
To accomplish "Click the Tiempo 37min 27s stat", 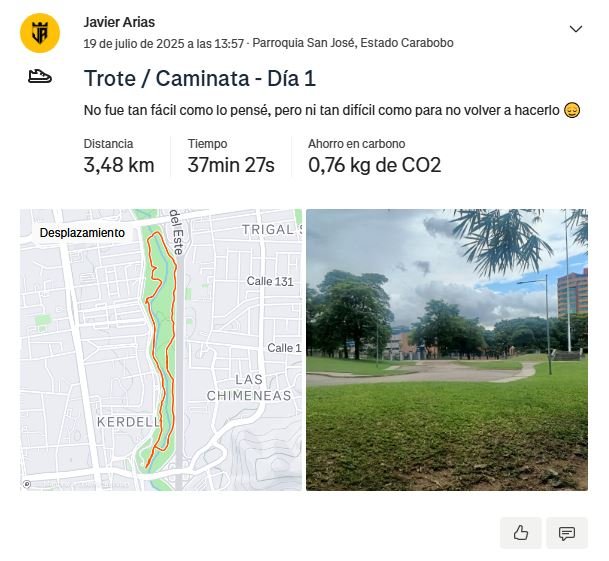I will (231, 156).
